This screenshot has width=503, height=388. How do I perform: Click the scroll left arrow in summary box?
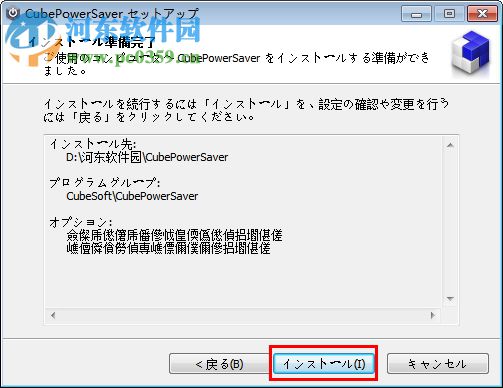[x=53, y=315]
